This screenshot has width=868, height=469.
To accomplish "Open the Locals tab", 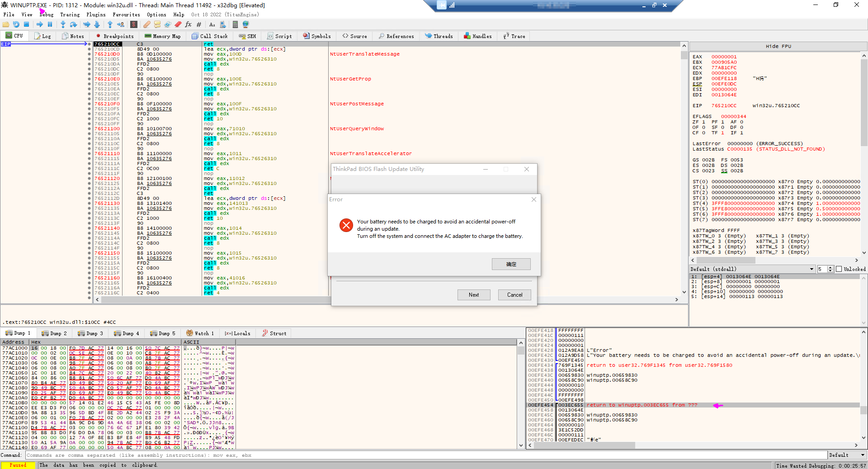I will pyautogui.click(x=238, y=333).
